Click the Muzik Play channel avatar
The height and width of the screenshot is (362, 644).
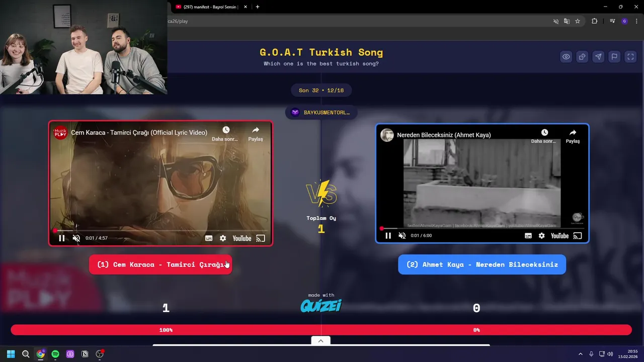(x=60, y=133)
